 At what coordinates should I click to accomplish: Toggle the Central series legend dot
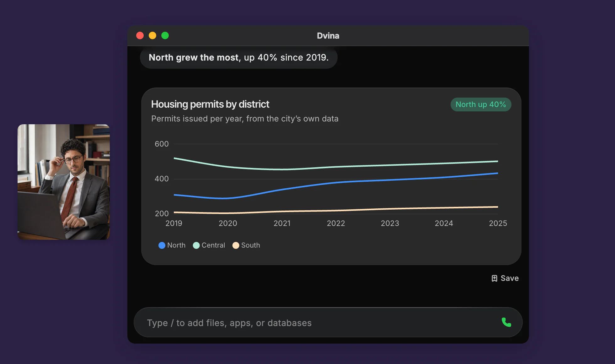[x=196, y=245]
